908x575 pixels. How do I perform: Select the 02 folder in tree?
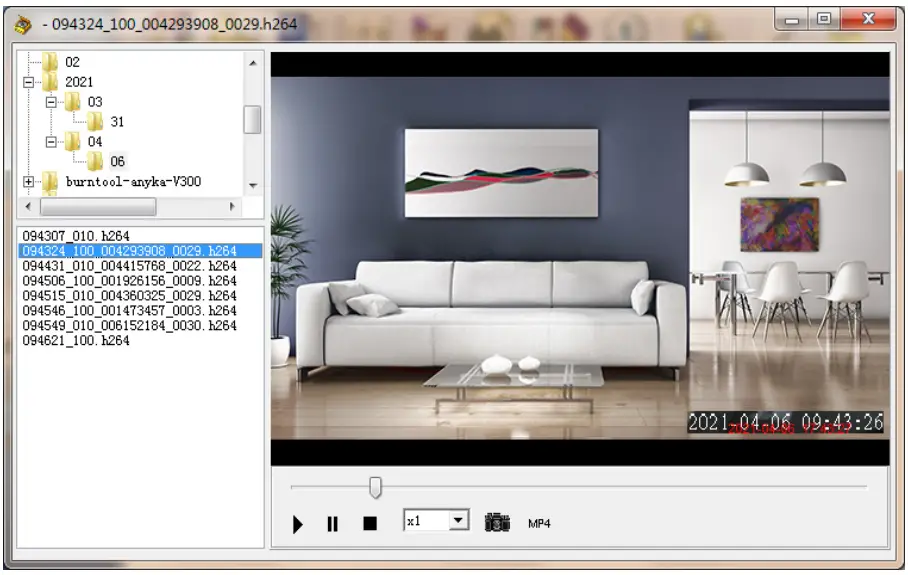point(72,62)
